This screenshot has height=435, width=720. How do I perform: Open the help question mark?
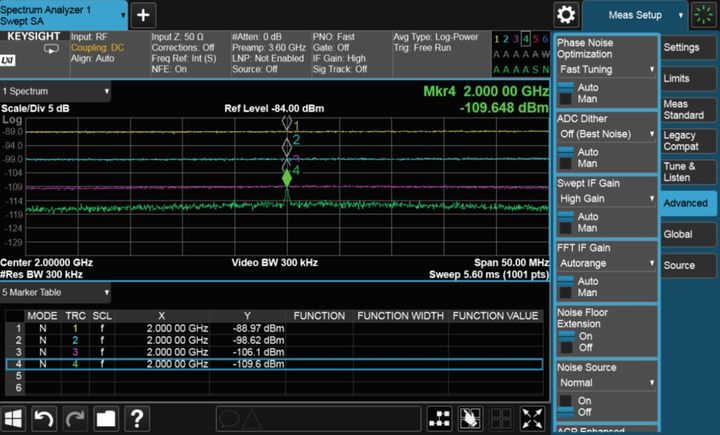point(137,418)
